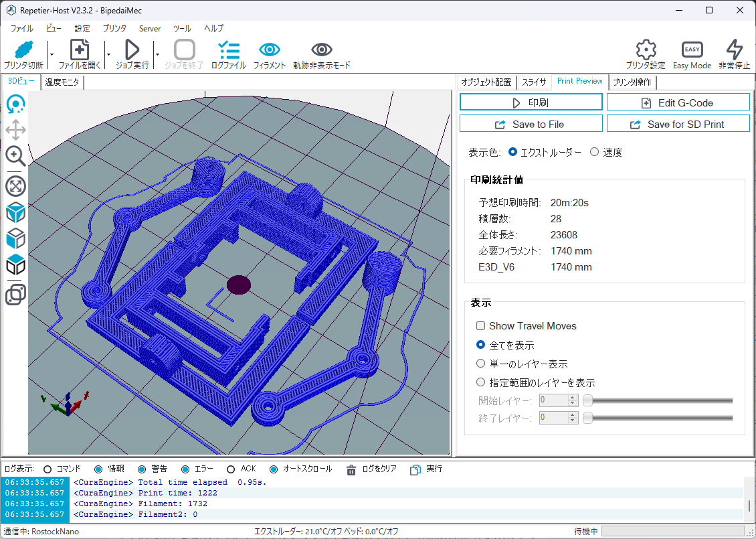Switch to Easy Mode icon

tap(692, 50)
